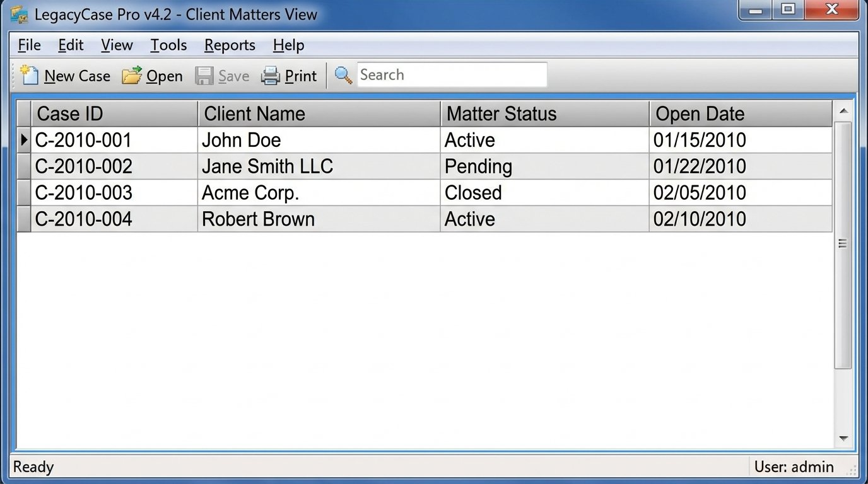
Task: Open the Reports menu
Action: [x=229, y=45]
